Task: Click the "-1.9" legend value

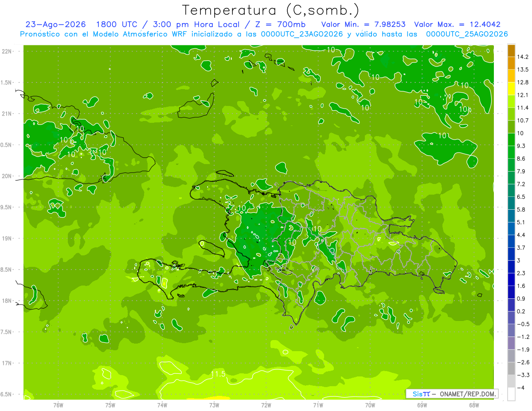Action: click(523, 349)
